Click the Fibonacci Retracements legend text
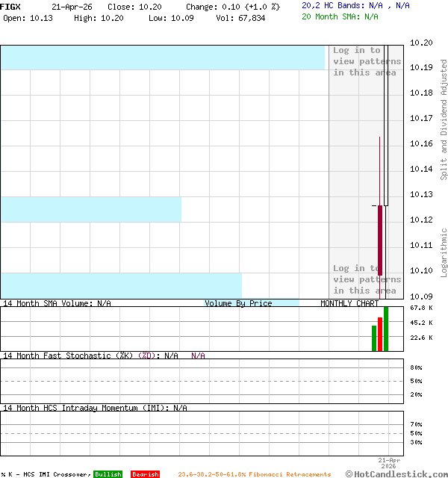 tap(254, 474)
